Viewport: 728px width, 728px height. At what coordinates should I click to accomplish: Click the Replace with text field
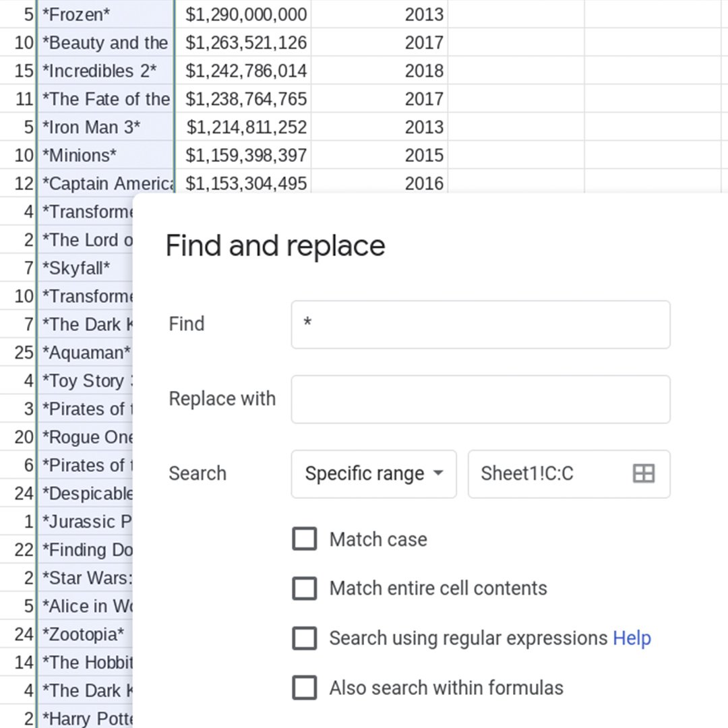480,399
